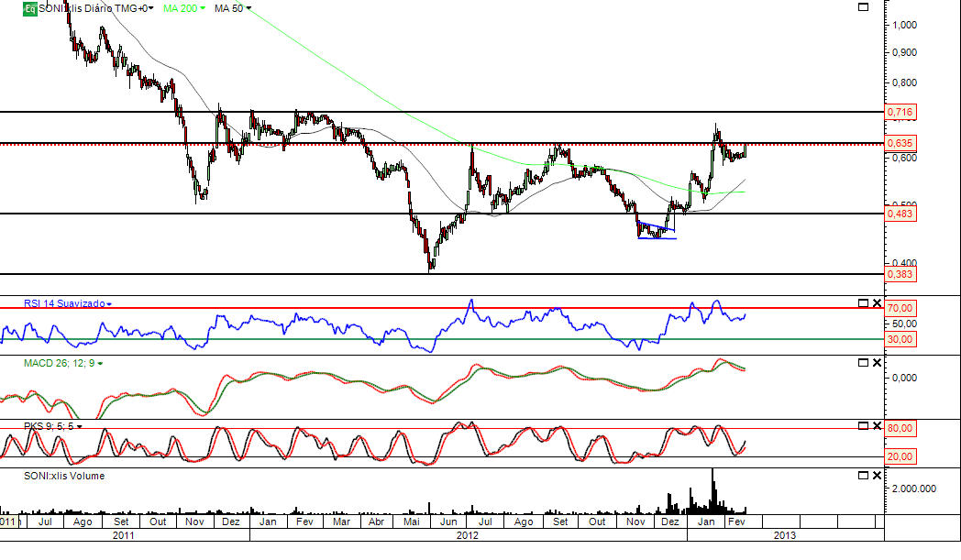961x560 pixels.
Task: Close the MACD indicator panel via its X icon
Action: point(877,362)
